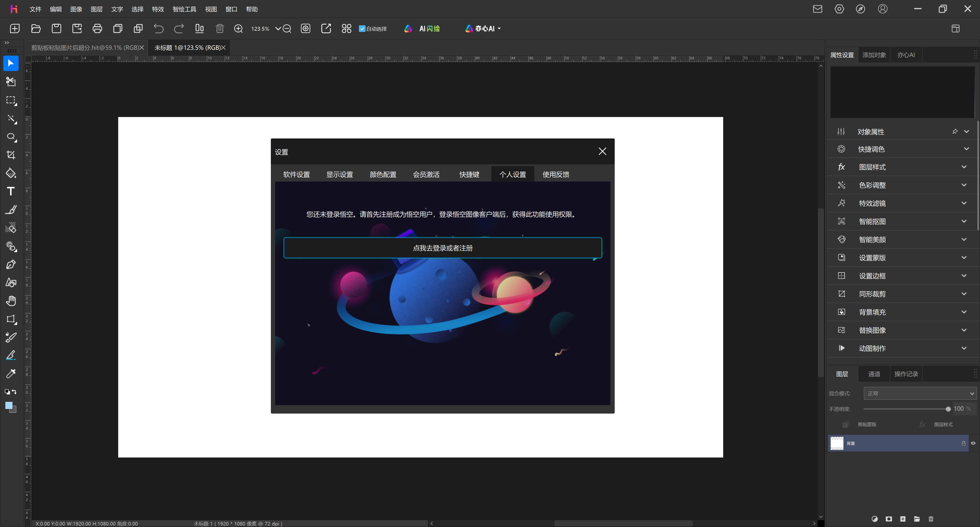Image resolution: width=980 pixels, height=527 pixels.
Task: Click the print icon
Action: [98, 29]
